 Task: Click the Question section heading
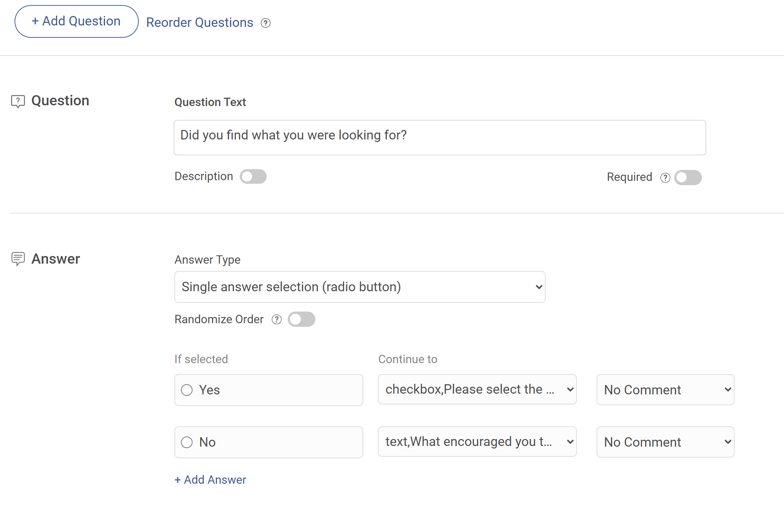(x=60, y=101)
